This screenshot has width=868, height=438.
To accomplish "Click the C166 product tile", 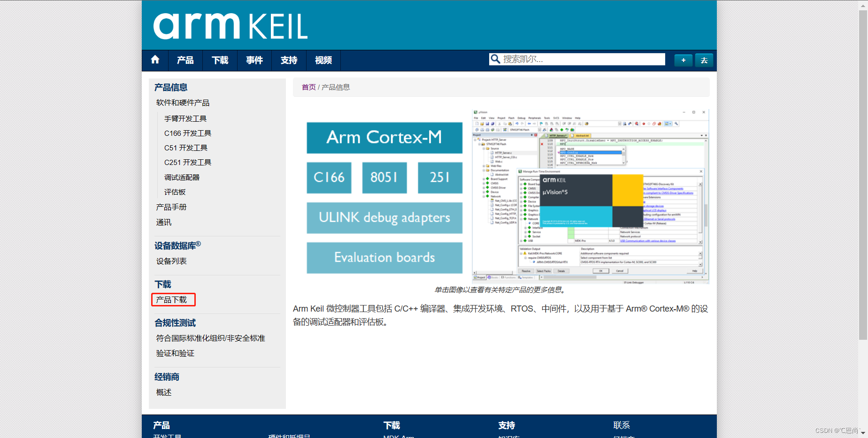I will tap(329, 178).
